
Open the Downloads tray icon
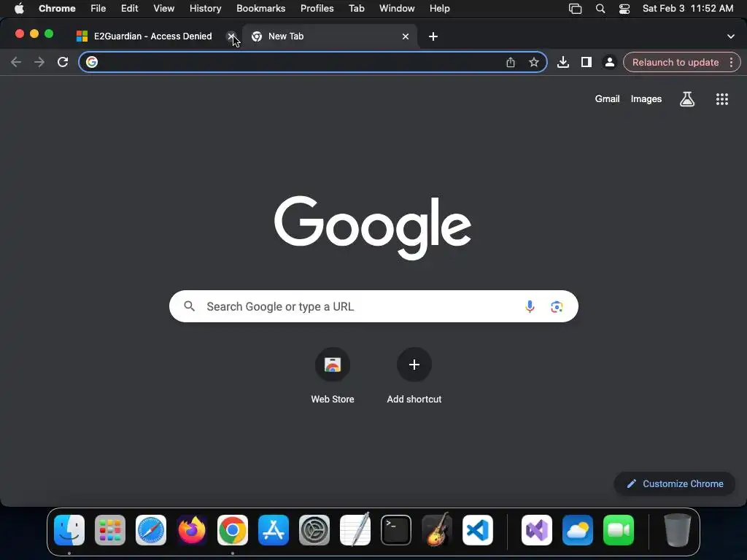click(563, 62)
